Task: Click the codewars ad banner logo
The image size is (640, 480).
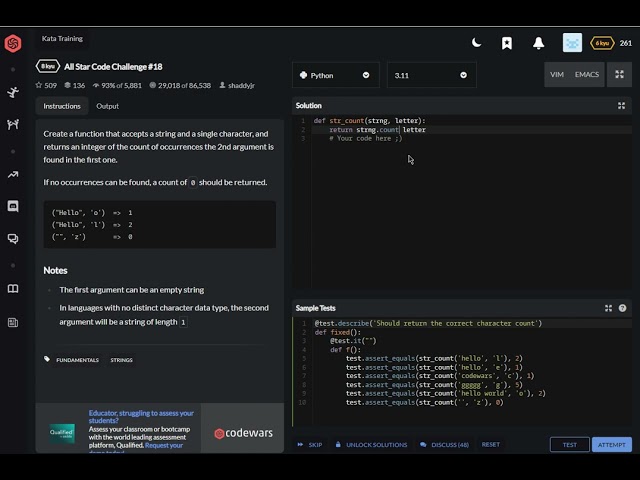Action: pos(243,433)
